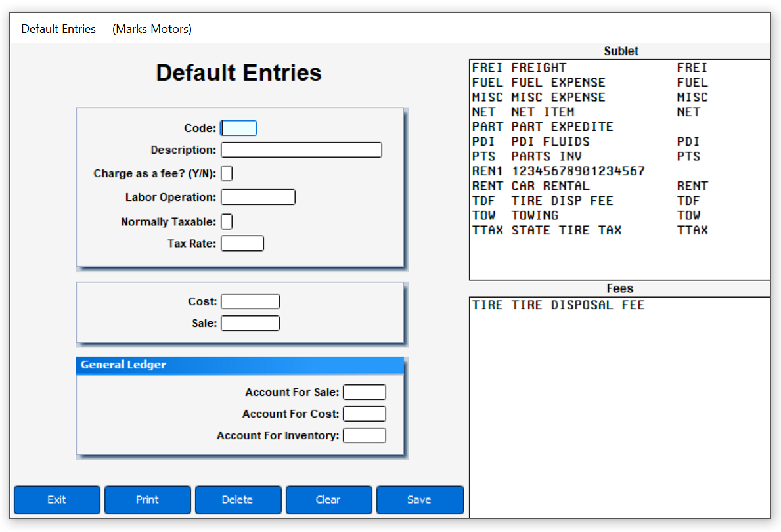Image resolution: width=781 pixels, height=532 pixels.
Task: Click the Code input field
Action: point(238,127)
